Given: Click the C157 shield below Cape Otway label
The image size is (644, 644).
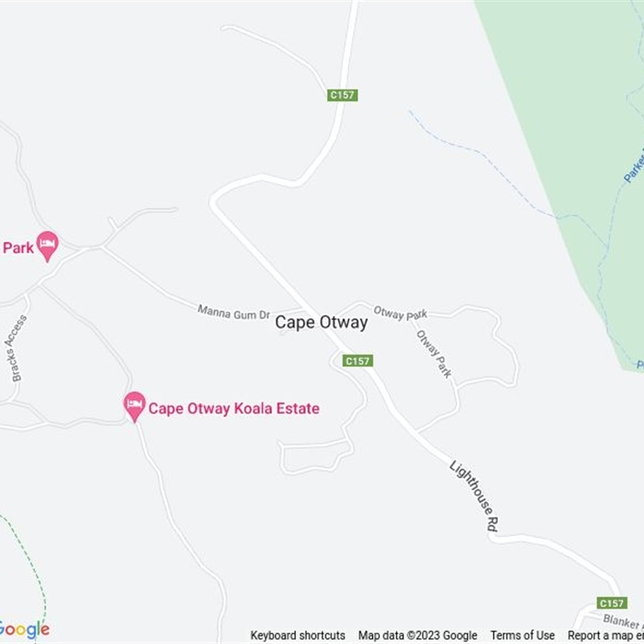Looking at the screenshot, I should click(357, 361).
